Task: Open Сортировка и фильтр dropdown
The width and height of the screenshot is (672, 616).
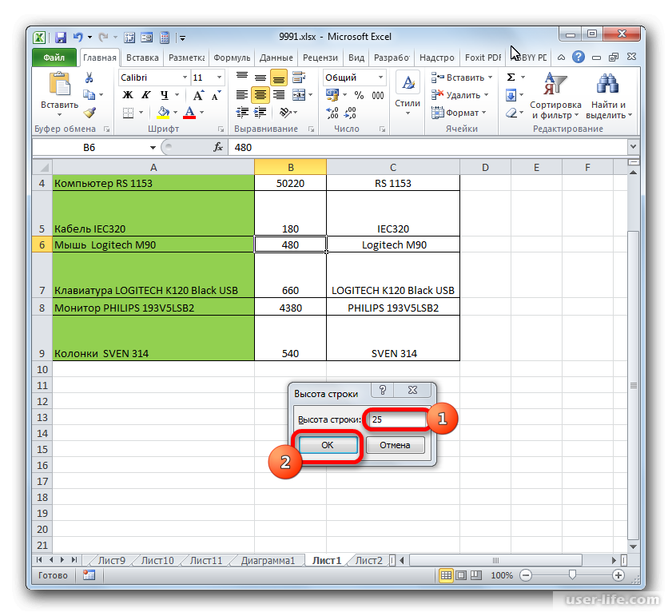Action: [555, 97]
